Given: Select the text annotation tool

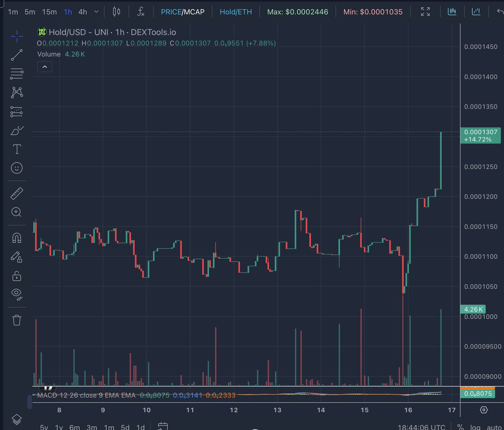Looking at the screenshot, I should pos(17,149).
